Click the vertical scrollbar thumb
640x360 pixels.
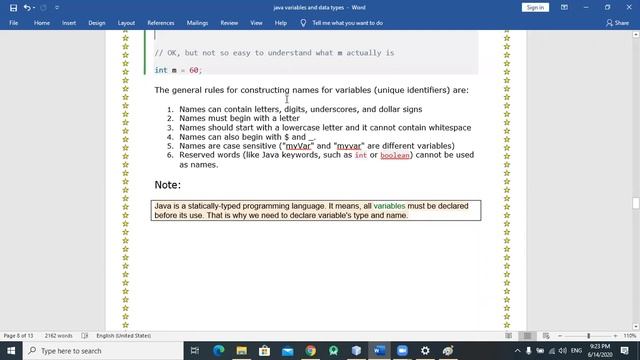pos(636,203)
